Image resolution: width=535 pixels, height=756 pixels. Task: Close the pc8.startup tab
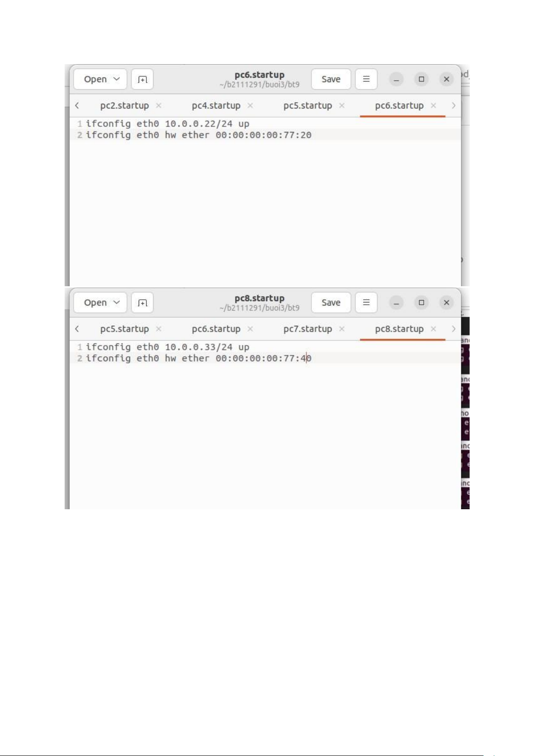point(433,329)
